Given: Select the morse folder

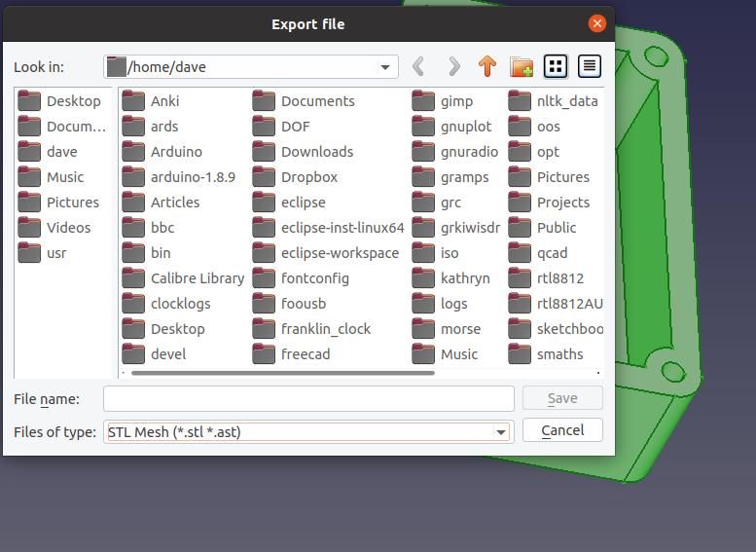Looking at the screenshot, I should pyautogui.click(x=447, y=329).
